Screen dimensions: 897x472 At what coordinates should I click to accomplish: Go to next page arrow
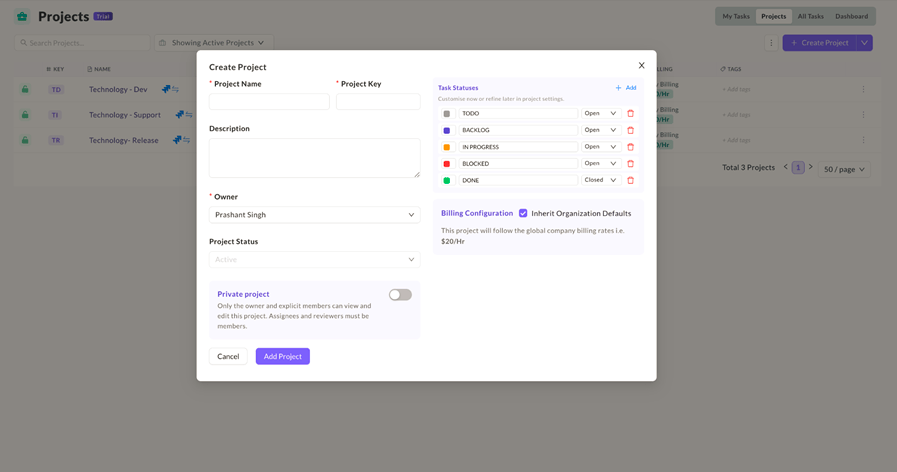pyautogui.click(x=811, y=167)
